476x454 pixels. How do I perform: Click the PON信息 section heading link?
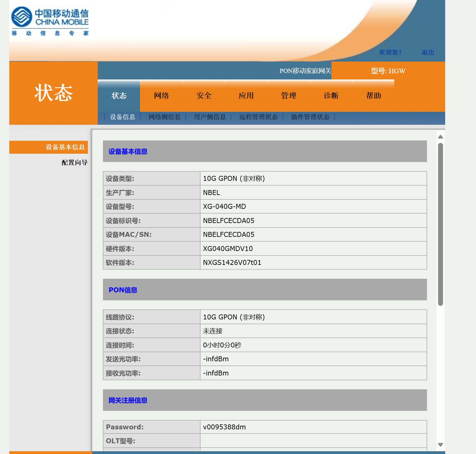click(123, 290)
